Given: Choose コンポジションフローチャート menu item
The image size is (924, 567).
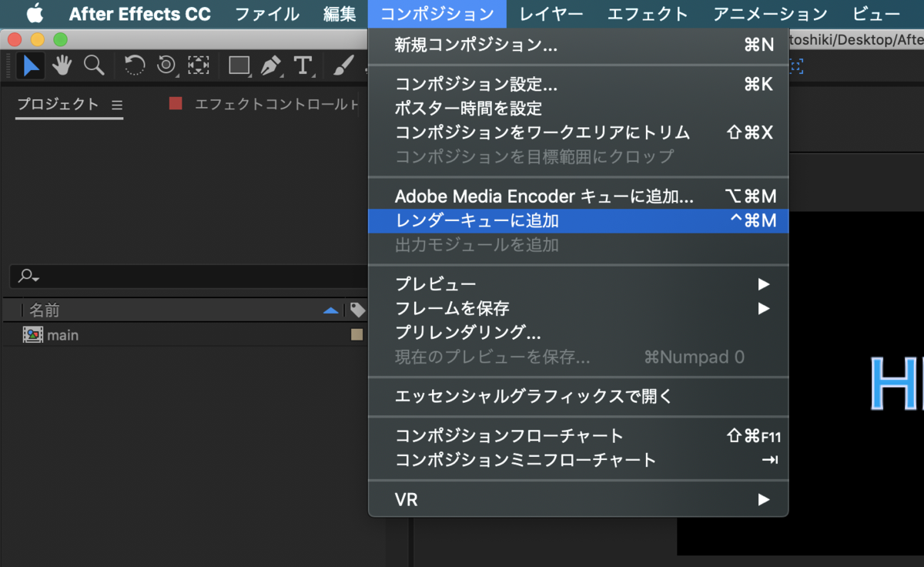Looking at the screenshot, I should click(578, 436).
